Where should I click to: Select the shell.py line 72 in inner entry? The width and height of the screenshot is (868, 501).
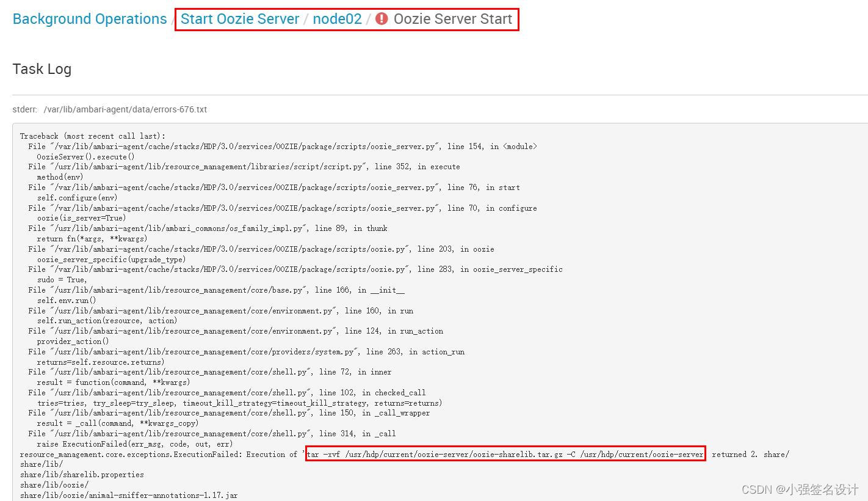(210, 372)
